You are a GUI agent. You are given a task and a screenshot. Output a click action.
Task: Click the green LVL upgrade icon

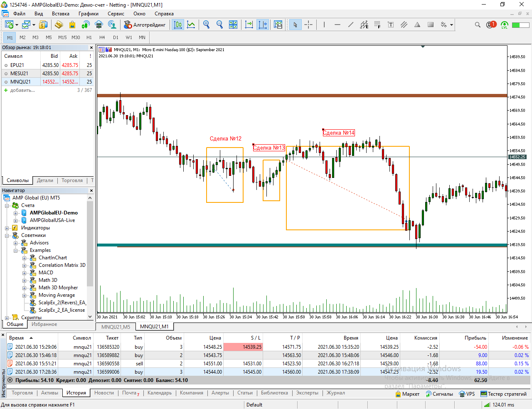505,25
